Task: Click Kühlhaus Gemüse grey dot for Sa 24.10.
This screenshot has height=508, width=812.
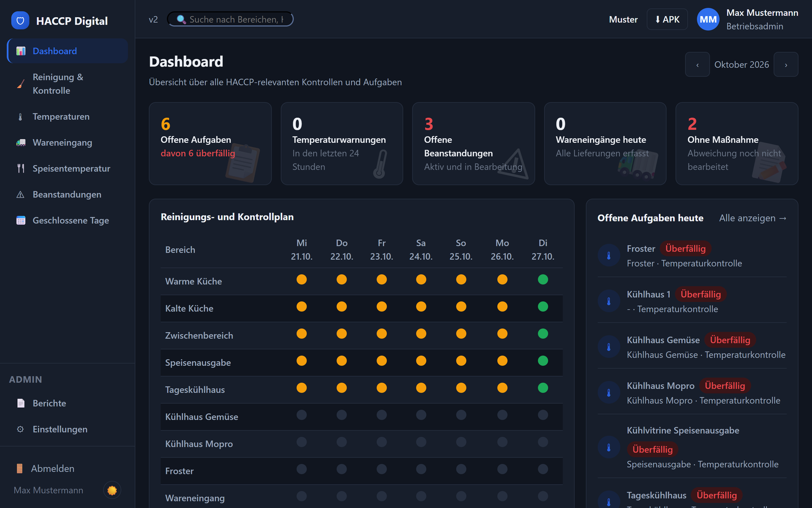Action: (421, 415)
